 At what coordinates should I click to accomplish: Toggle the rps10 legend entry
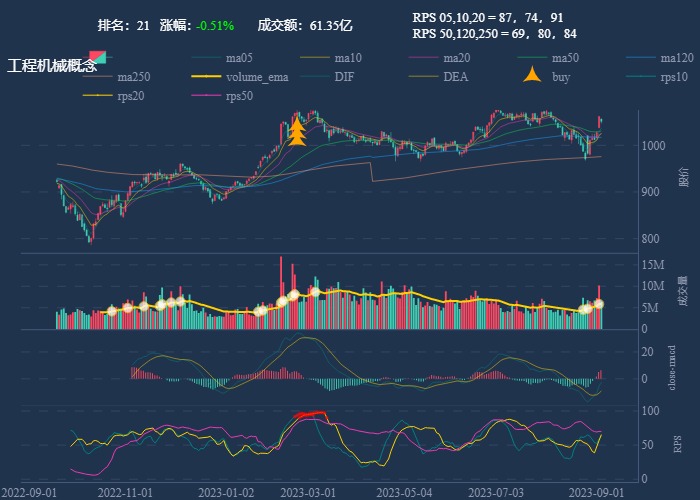[x=660, y=76]
